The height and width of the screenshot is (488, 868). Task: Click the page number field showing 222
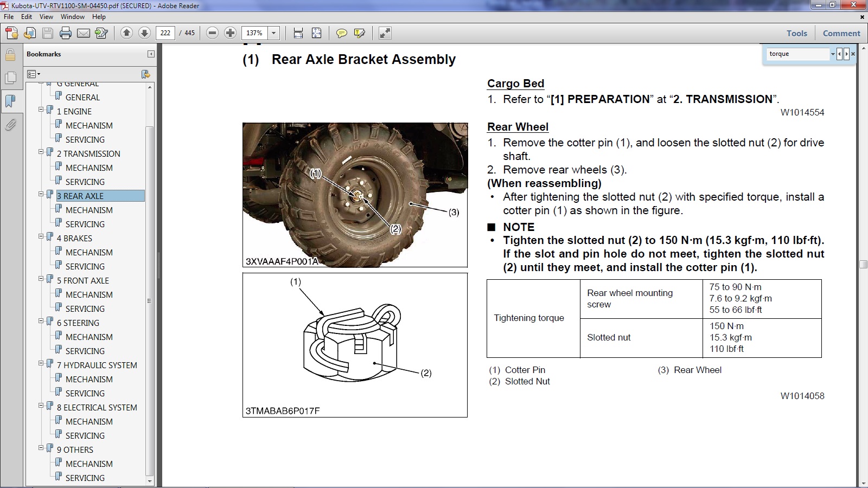[x=165, y=33]
